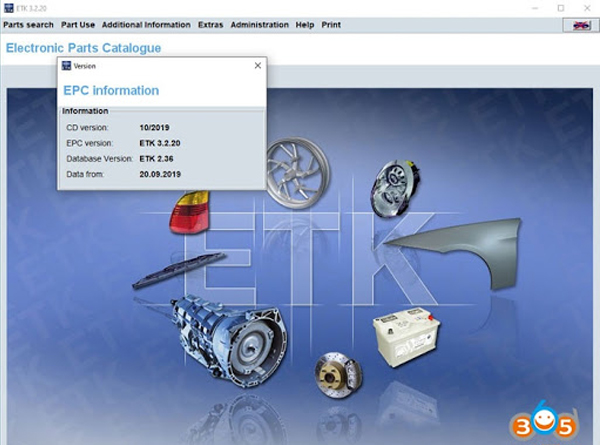Click the ETK app icon in title bar
600x445 pixels.
tap(8, 8)
